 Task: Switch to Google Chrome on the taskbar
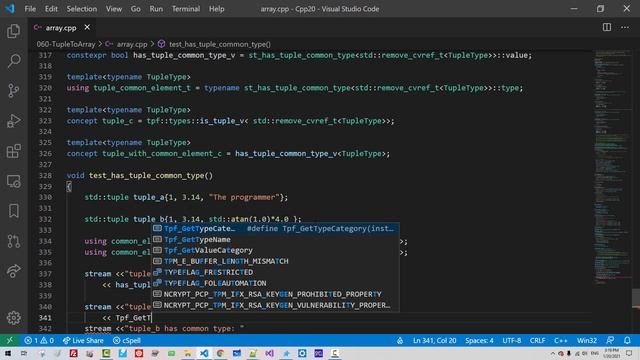[220, 353]
